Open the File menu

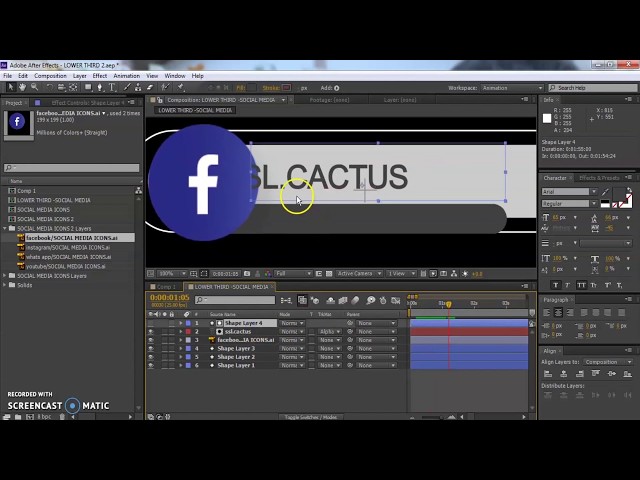[x=7, y=76]
